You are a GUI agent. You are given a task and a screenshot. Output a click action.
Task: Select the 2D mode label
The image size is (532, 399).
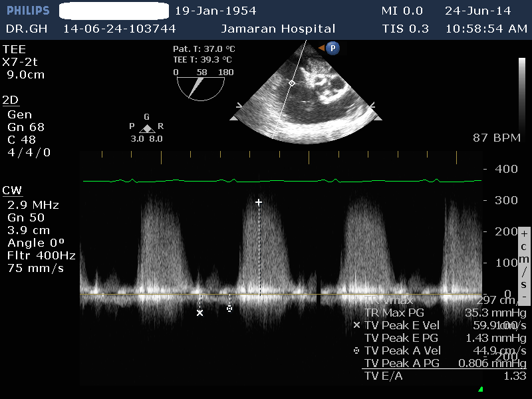(x=11, y=100)
